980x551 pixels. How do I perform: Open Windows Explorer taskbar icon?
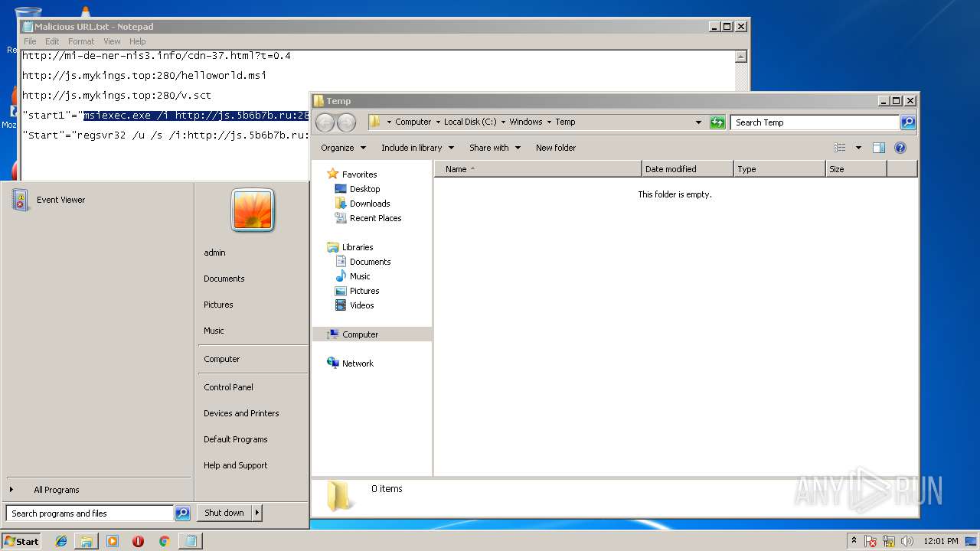[87, 541]
